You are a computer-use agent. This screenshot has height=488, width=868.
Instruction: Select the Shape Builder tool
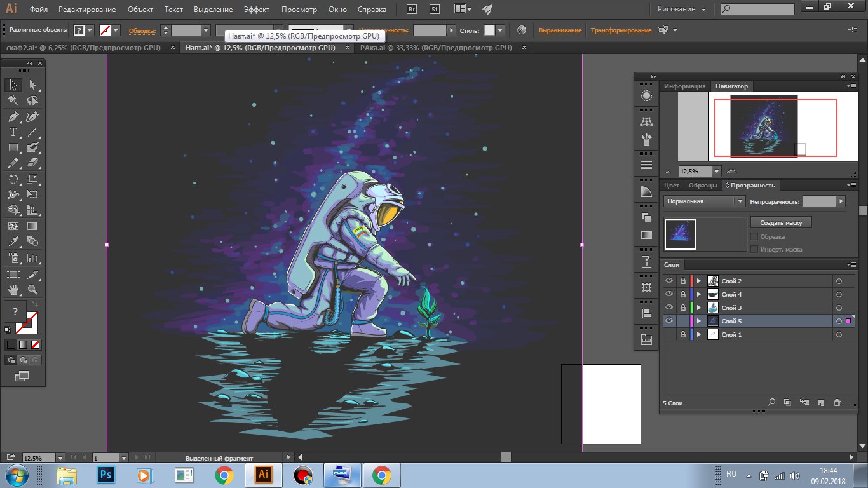pos(13,210)
